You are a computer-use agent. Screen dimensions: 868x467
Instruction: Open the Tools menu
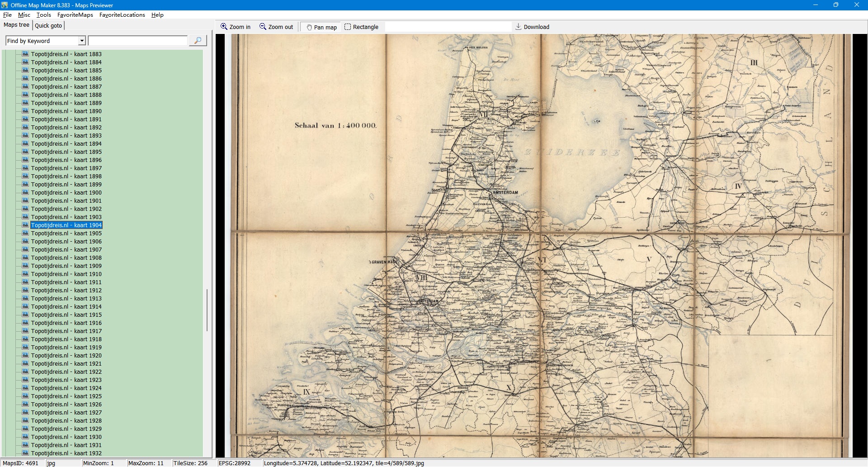tap(44, 15)
